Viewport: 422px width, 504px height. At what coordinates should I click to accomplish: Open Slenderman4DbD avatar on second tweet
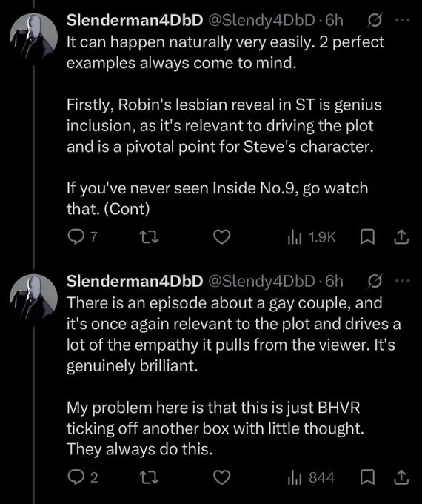[34, 298]
